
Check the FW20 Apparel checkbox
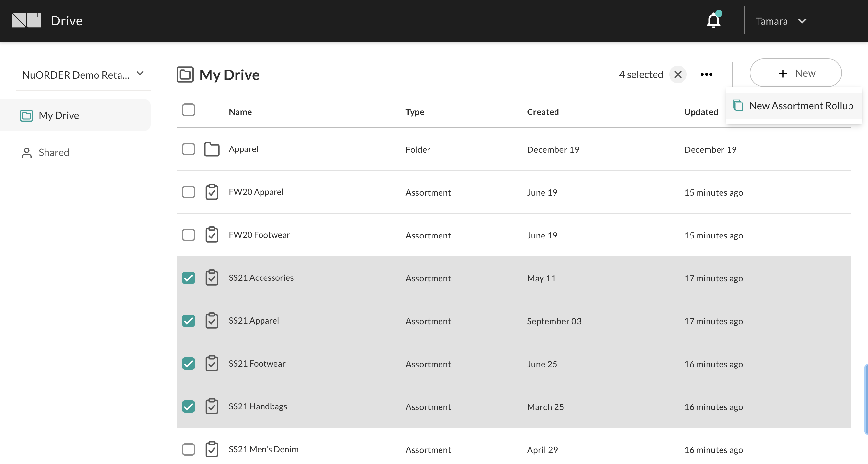coord(188,192)
